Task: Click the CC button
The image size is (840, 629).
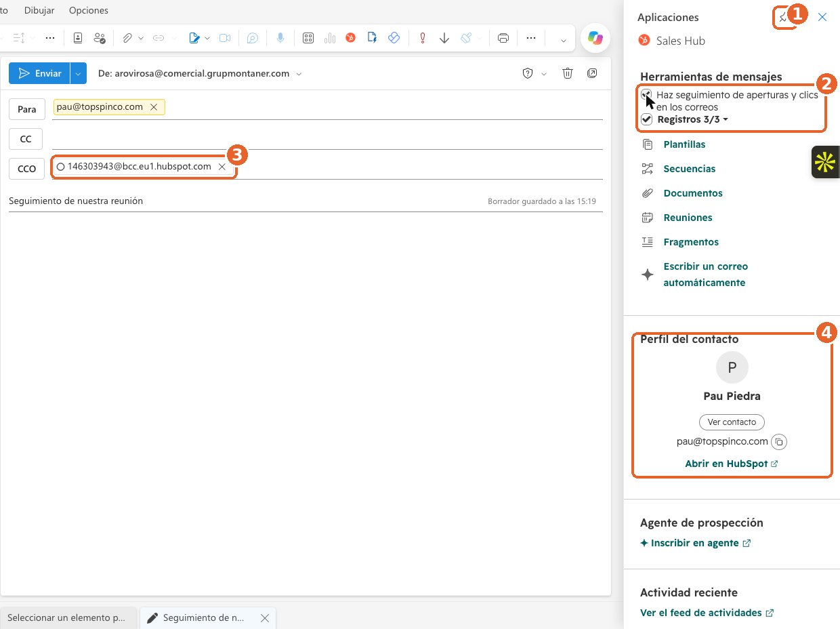Action: click(x=26, y=139)
